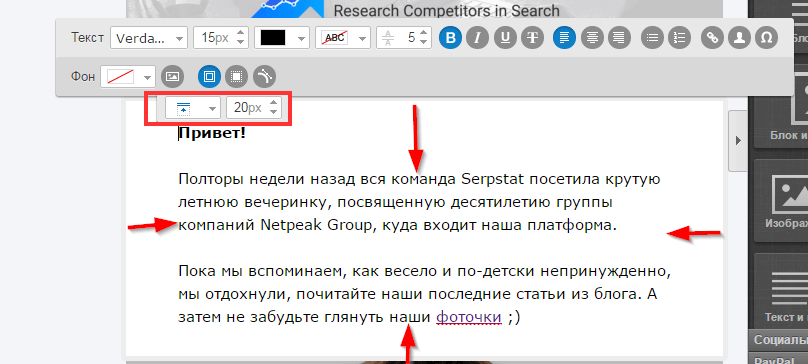Screen dimensions: 808x364
Task: Decrease line spacing with down arrow
Action: [424, 43]
